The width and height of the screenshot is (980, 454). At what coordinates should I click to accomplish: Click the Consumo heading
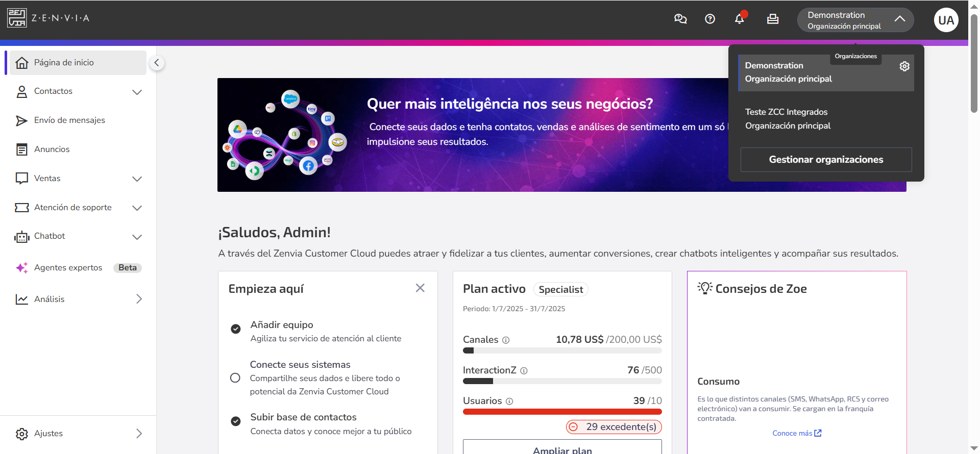[719, 382]
